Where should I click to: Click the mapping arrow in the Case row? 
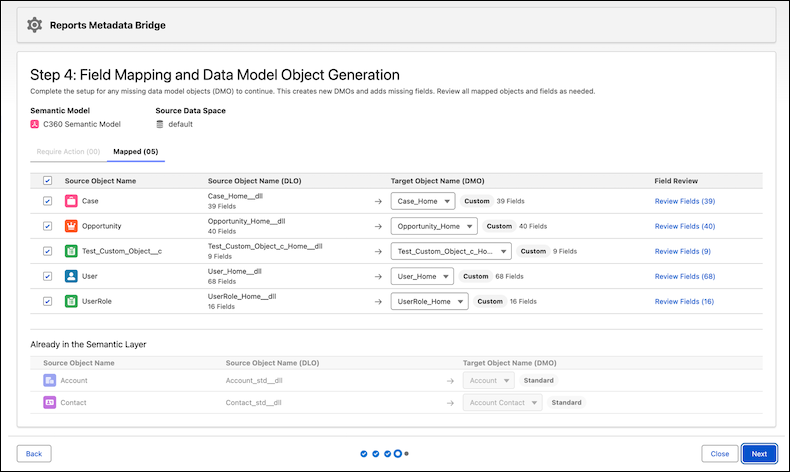point(378,201)
